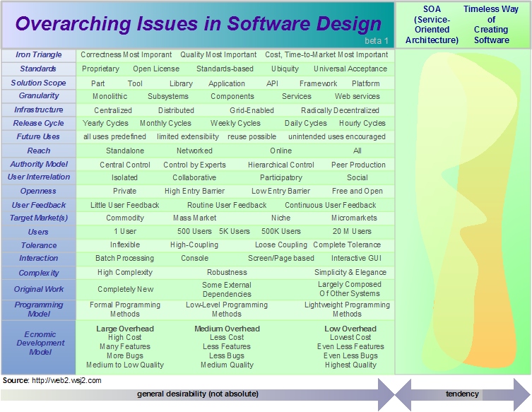The height and width of the screenshot is (412, 532).
Task: Click the 'Open License' cell
Action: 156,69
